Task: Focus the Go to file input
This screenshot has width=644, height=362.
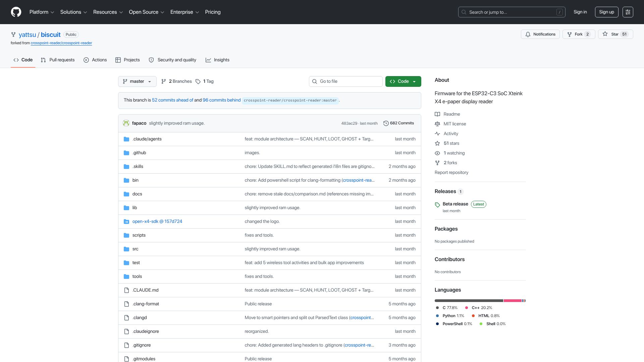Action: coord(346,81)
